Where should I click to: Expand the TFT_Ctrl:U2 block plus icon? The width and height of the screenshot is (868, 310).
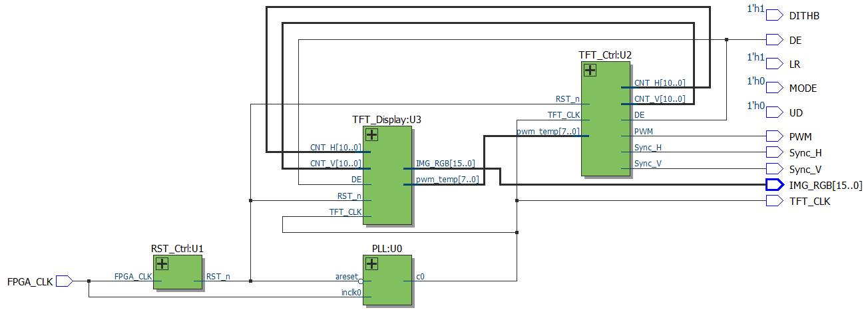pos(590,71)
